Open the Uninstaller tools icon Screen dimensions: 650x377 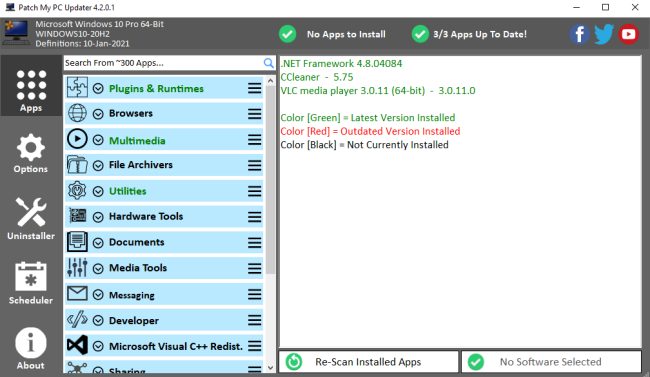[x=31, y=219]
